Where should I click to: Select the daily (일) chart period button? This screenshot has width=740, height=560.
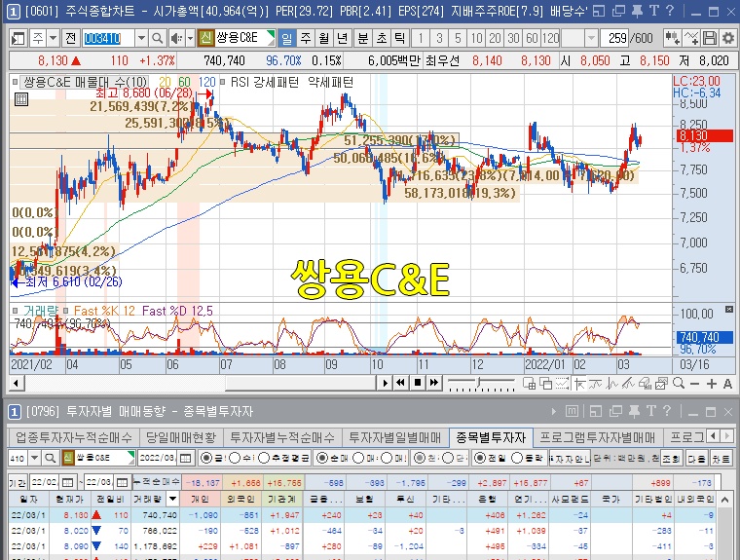286,38
